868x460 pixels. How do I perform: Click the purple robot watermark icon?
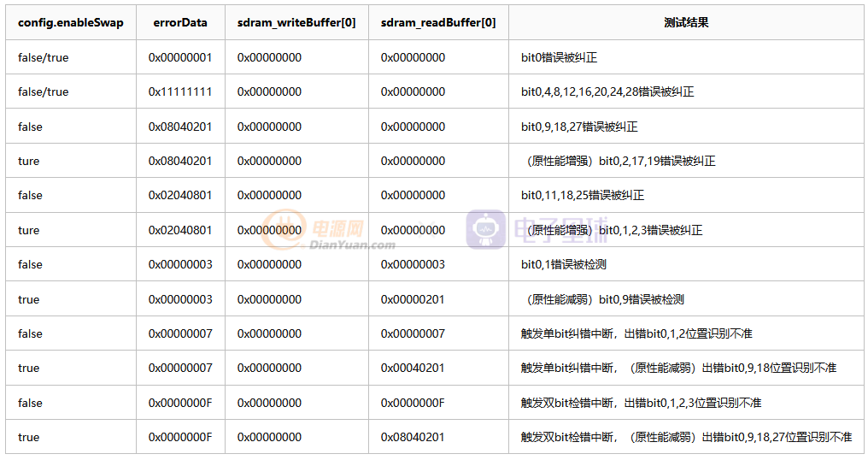click(x=485, y=230)
